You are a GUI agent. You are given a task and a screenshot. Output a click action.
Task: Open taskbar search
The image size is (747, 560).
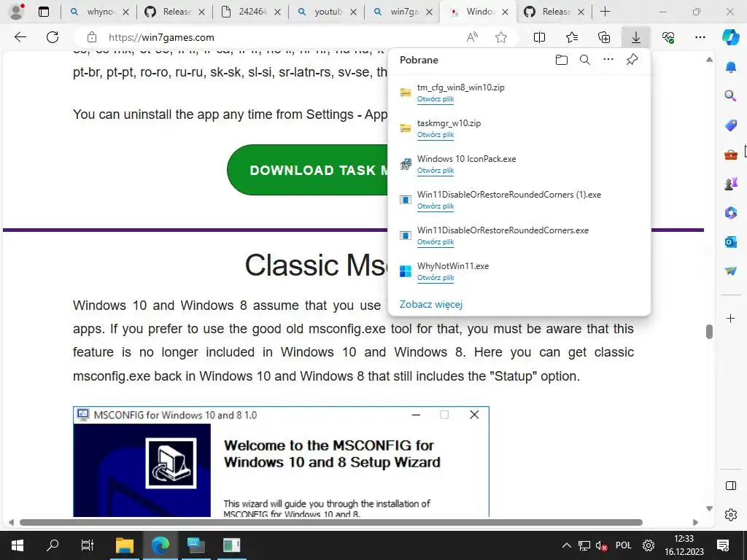53,545
